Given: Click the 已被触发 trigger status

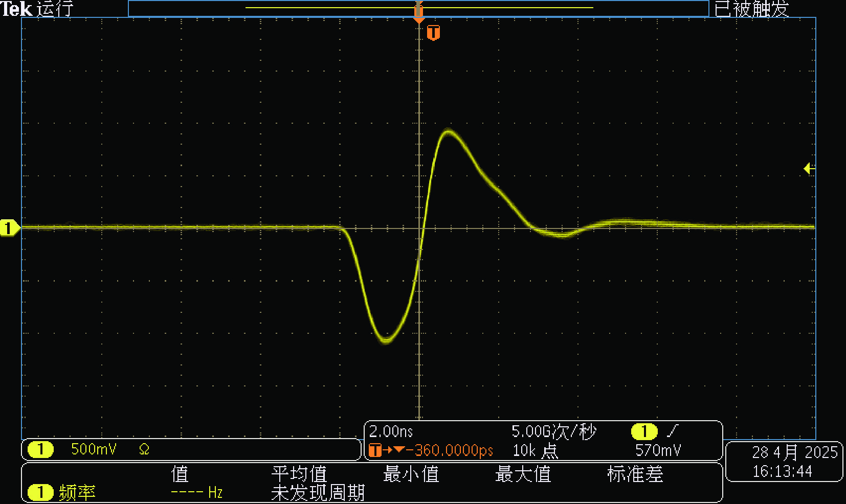Looking at the screenshot, I should 751,9.
